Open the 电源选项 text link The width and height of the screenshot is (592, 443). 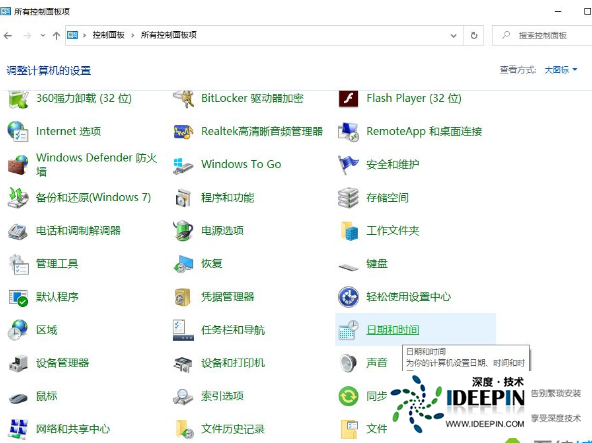point(222,231)
